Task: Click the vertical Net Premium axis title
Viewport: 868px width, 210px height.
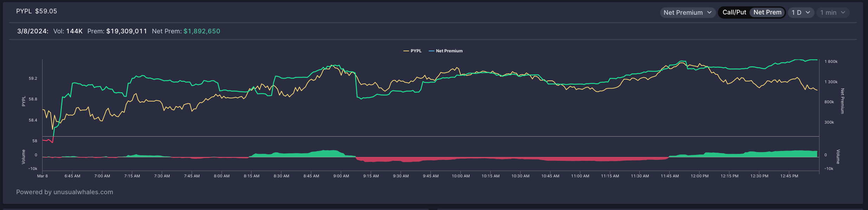Action: [x=842, y=101]
